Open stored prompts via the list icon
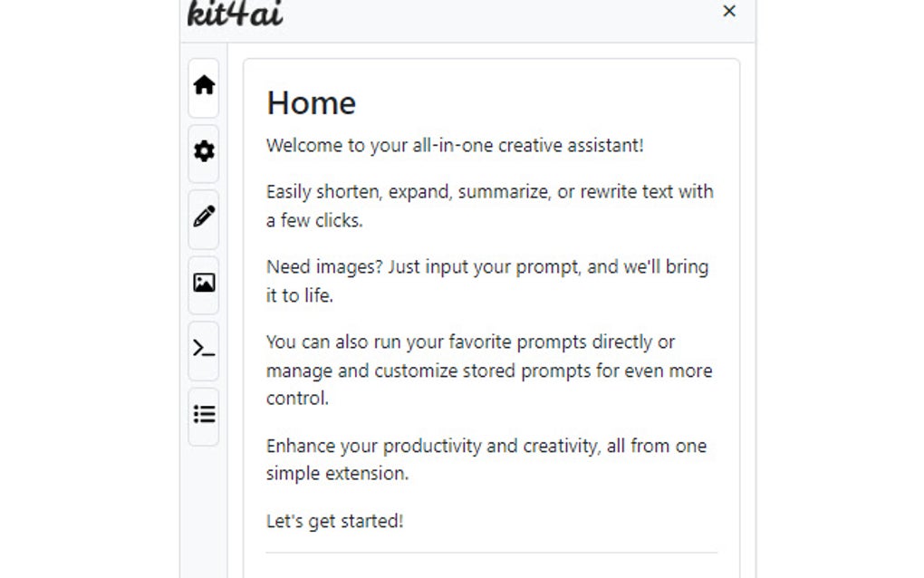 pyautogui.click(x=203, y=414)
